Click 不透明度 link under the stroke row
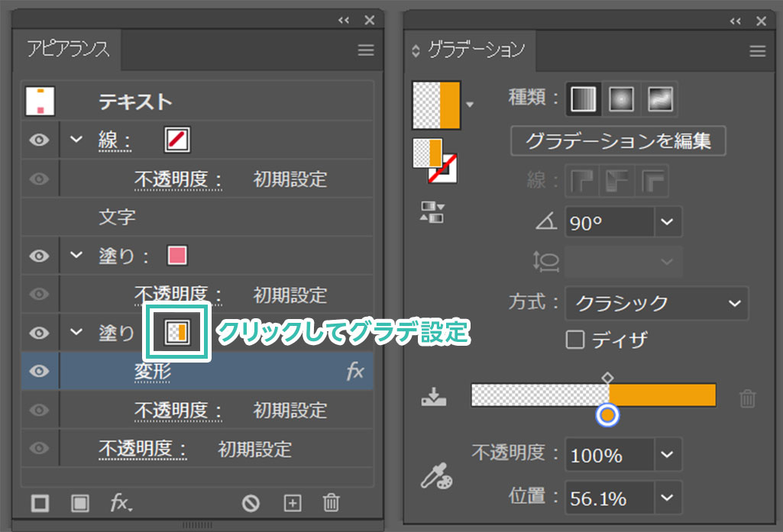 coord(179,179)
